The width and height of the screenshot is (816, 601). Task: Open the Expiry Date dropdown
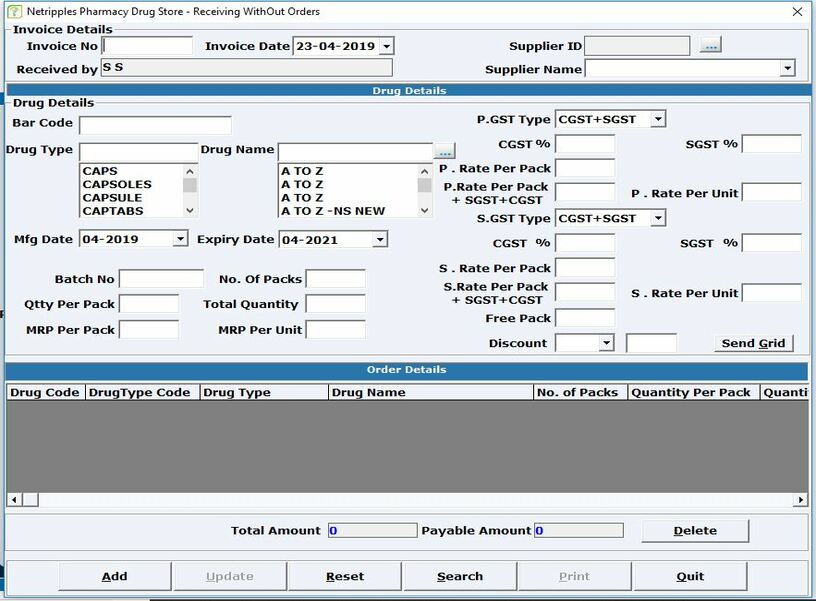(x=380, y=239)
